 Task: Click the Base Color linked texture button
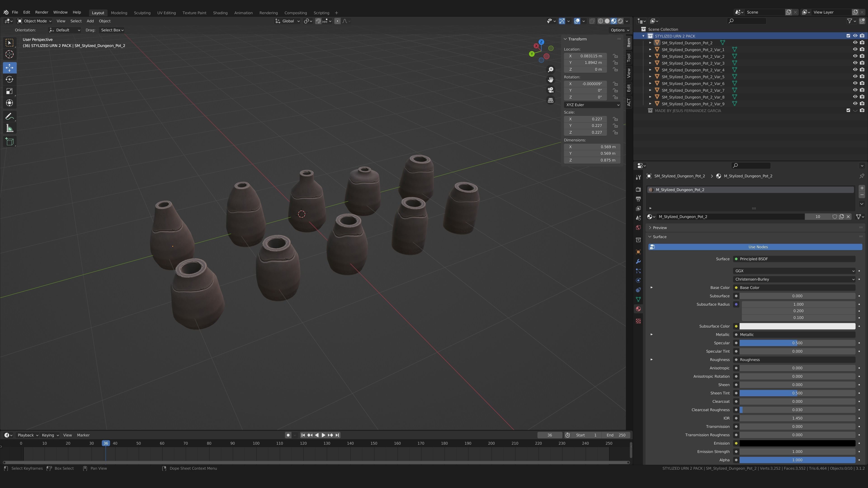tap(794, 288)
